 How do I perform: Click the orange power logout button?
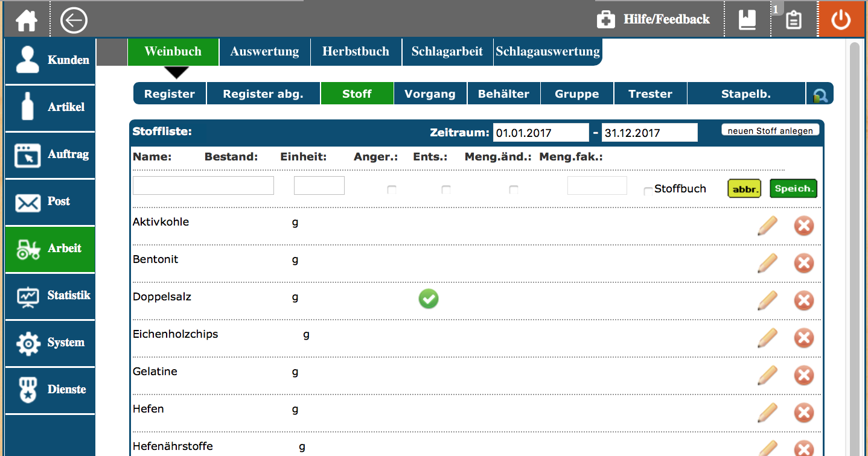[841, 20]
